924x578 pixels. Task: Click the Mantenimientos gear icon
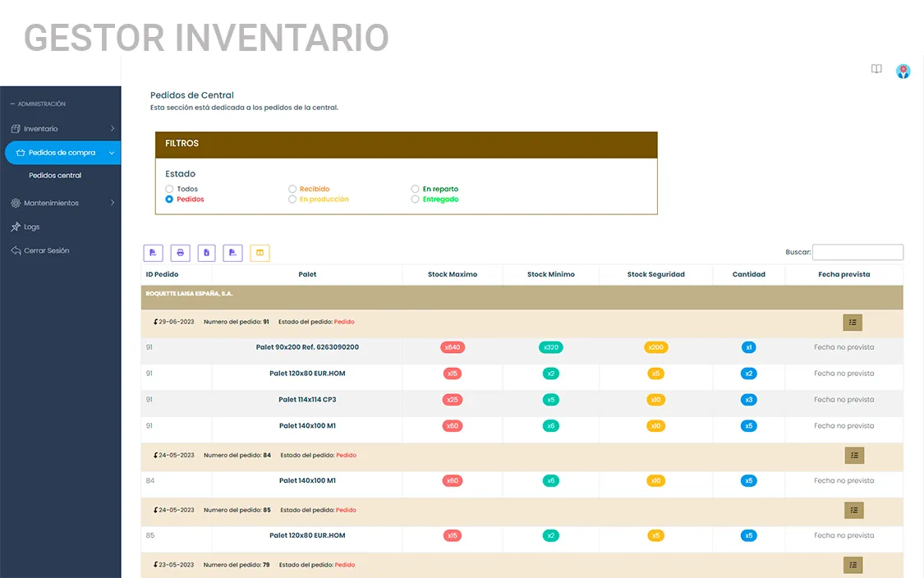[16, 203]
